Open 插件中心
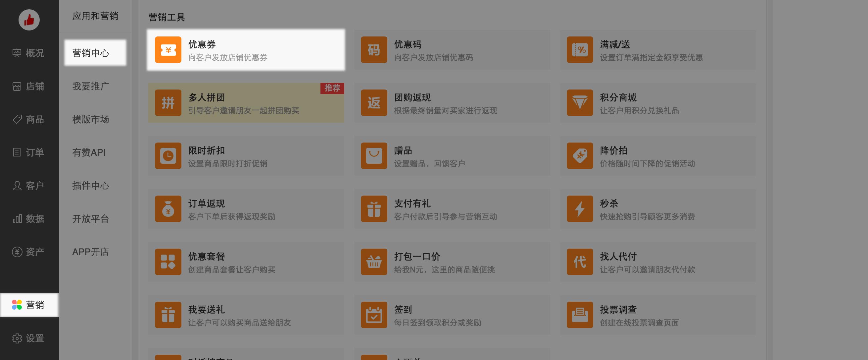Image resolution: width=868 pixels, height=360 pixels. tap(91, 186)
